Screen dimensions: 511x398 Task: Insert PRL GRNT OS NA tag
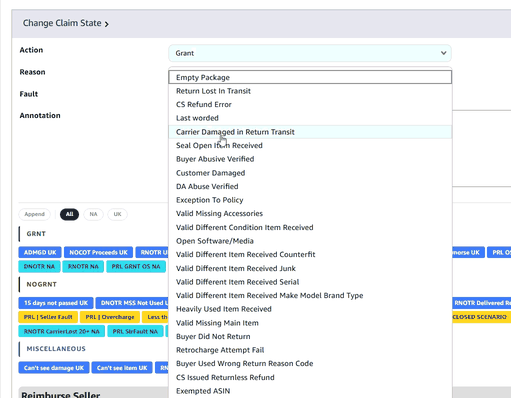[x=136, y=267]
